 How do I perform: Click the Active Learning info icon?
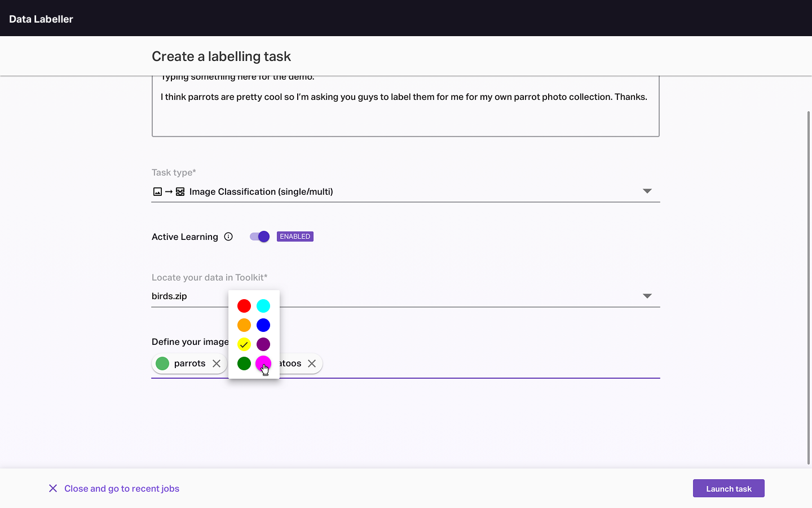[228, 237]
